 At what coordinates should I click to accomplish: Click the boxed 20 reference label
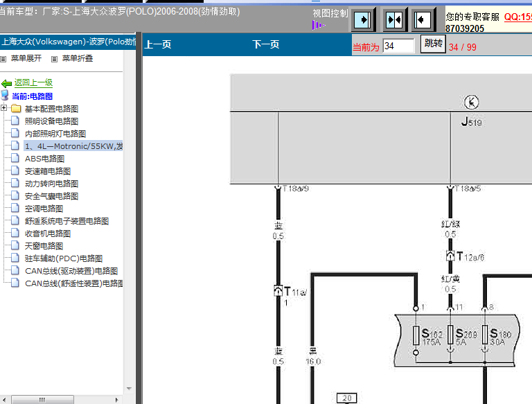pyautogui.click(x=347, y=398)
